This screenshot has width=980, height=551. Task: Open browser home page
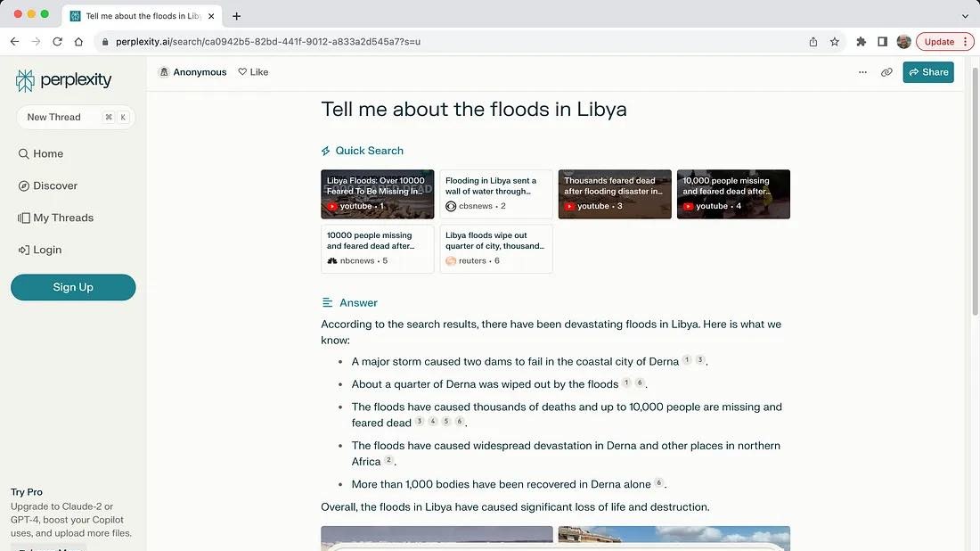click(x=78, y=42)
